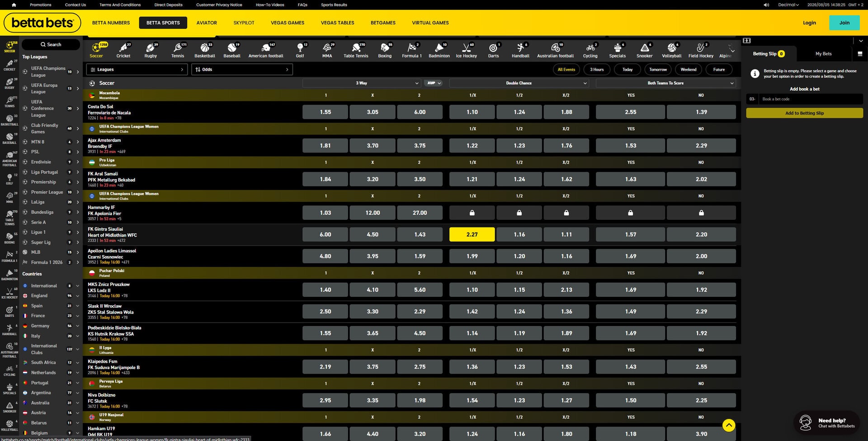Open the 3 Way market dropdown
The image size is (868, 441).
(x=362, y=83)
